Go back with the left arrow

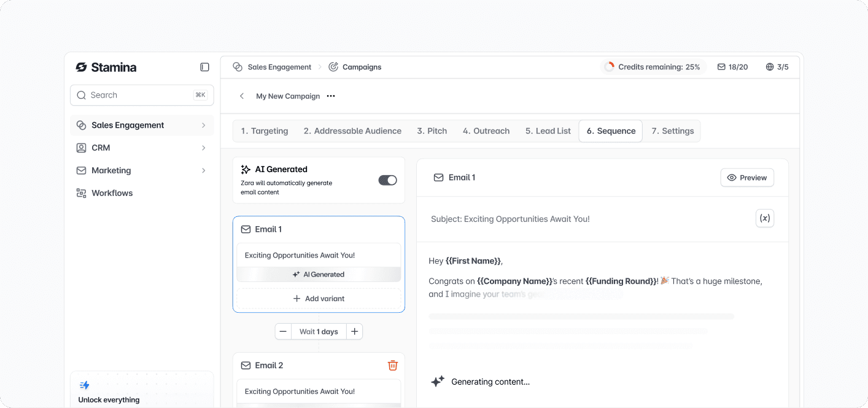point(242,96)
